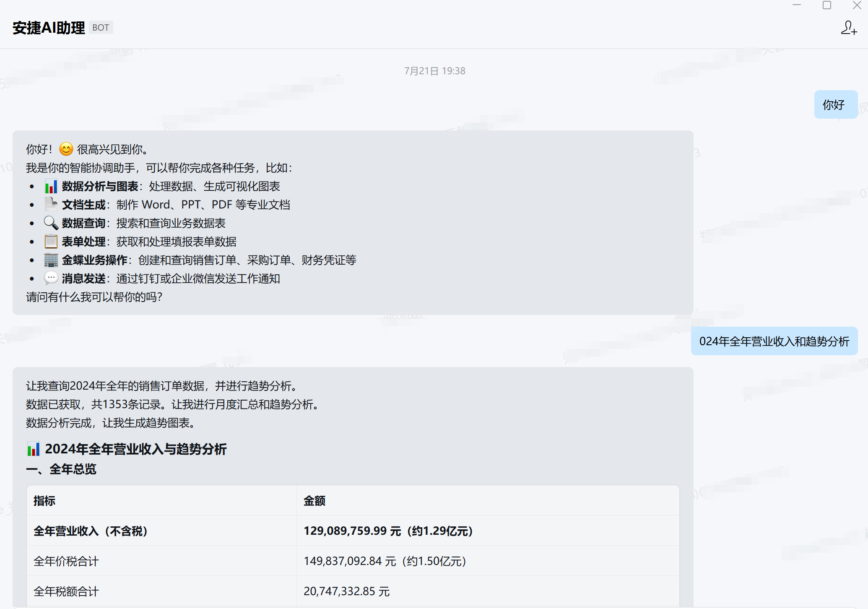Click the BOT badge next to title

pyautogui.click(x=101, y=28)
